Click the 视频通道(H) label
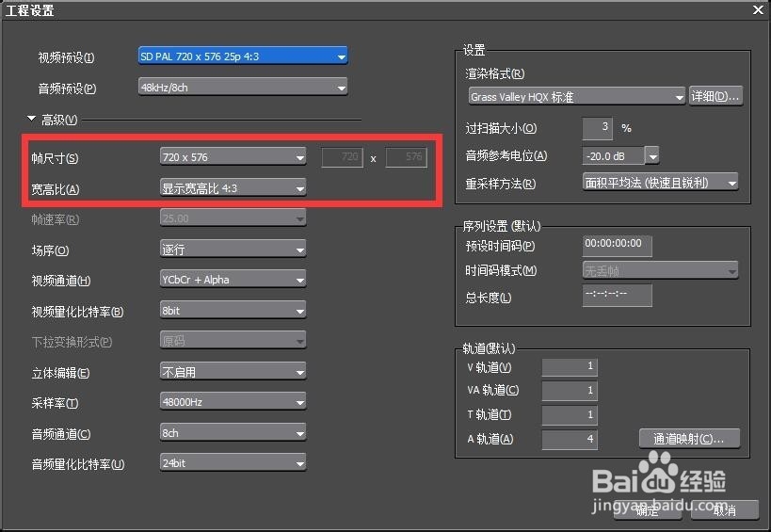The height and width of the screenshot is (532, 771). point(61,281)
